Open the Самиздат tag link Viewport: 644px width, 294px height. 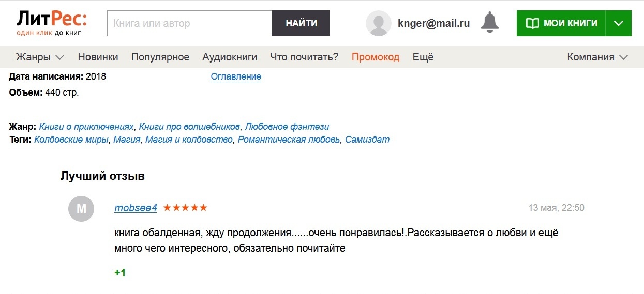pos(367,140)
